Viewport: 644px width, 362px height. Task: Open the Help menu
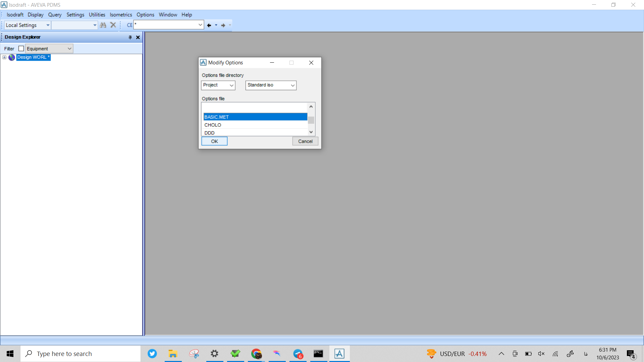pyautogui.click(x=187, y=15)
